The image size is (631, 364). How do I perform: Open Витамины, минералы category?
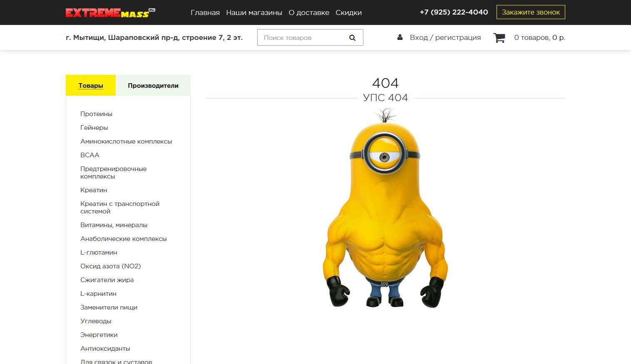pos(114,225)
